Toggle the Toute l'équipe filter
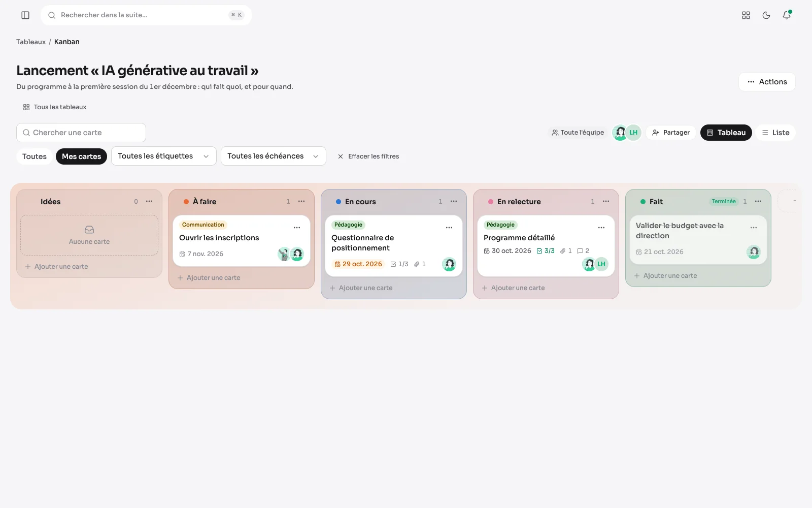The image size is (812, 508). click(x=578, y=133)
